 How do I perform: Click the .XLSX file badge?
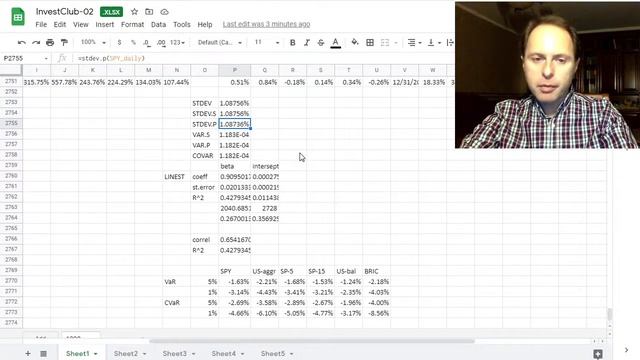(x=111, y=12)
